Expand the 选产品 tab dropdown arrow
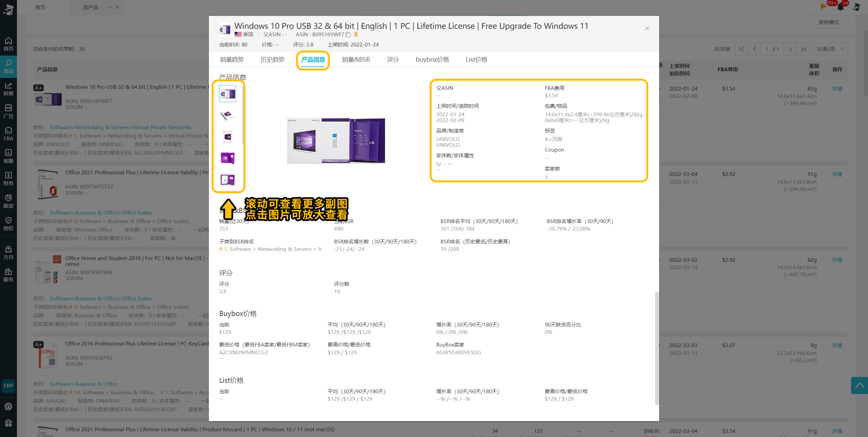 (110, 7)
